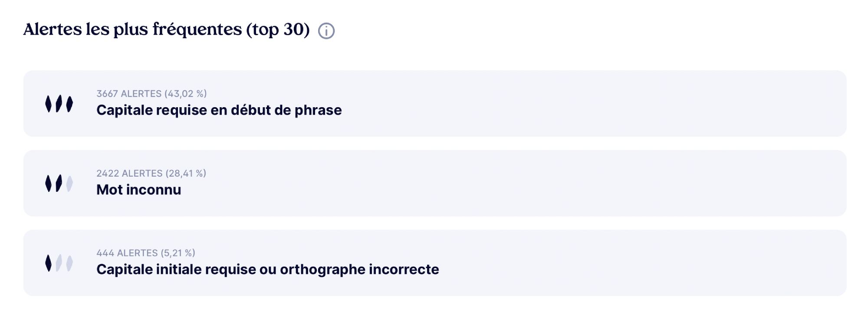The height and width of the screenshot is (312, 868).
Task: Select the Mot inconnu card row
Action: click(434, 184)
